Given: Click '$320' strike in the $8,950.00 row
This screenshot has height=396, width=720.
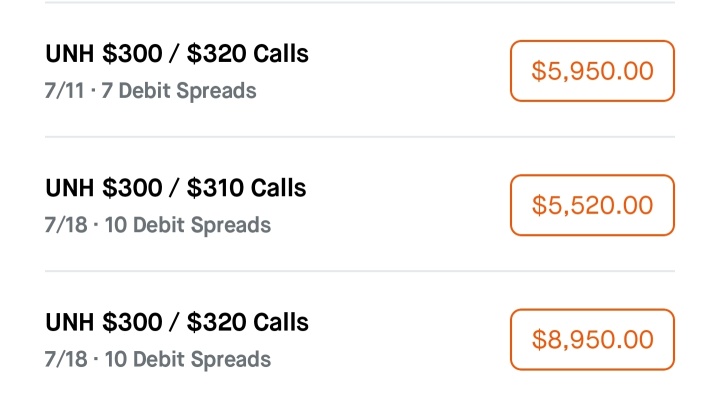Looking at the screenshot, I should click(216, 322).
